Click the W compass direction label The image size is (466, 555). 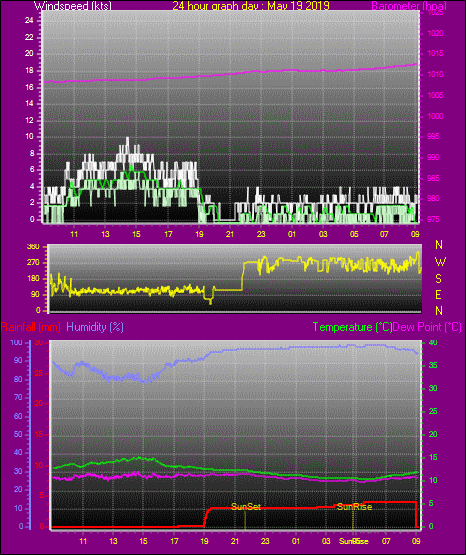440,262
